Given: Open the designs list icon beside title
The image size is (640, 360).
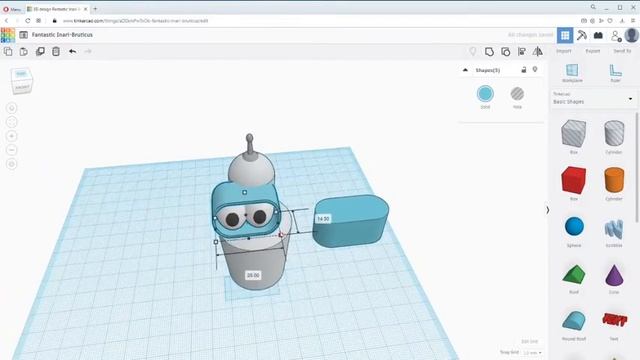Looking at the screenshot, I should (24, 35).
